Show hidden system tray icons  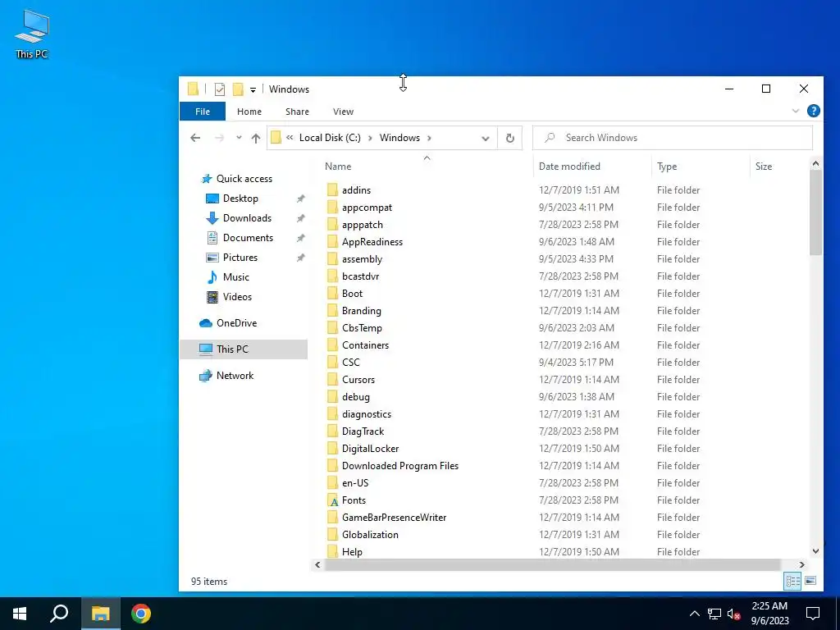694,614
